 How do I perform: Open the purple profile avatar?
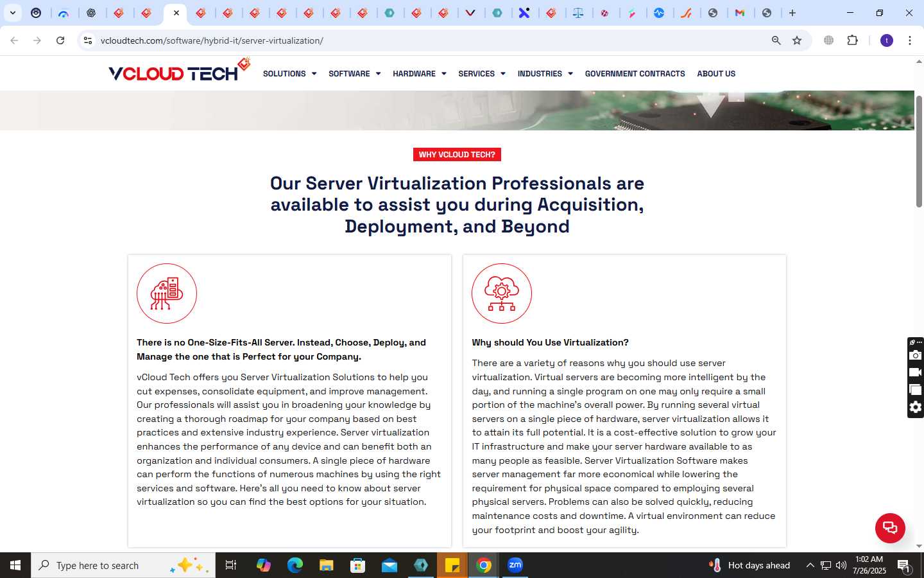887,40
